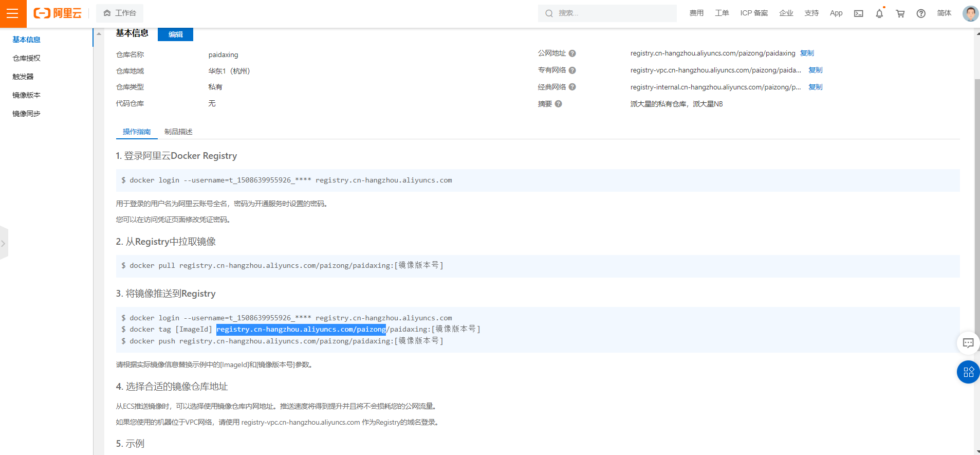Click the first docker login command
The width and height of the screenshot is (980, 455).
287,180
